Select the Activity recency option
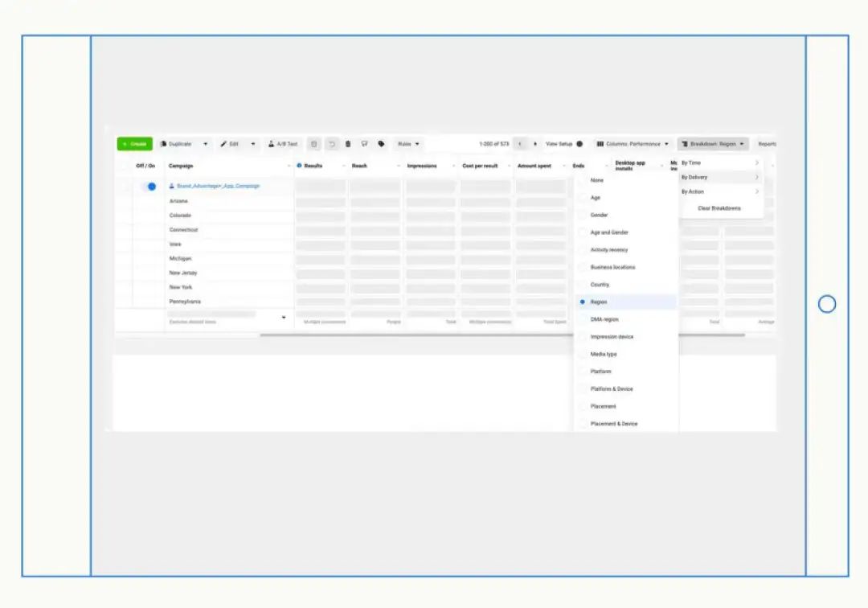Image resolution: width=868 pixels, height=608 pixels. 626,250
